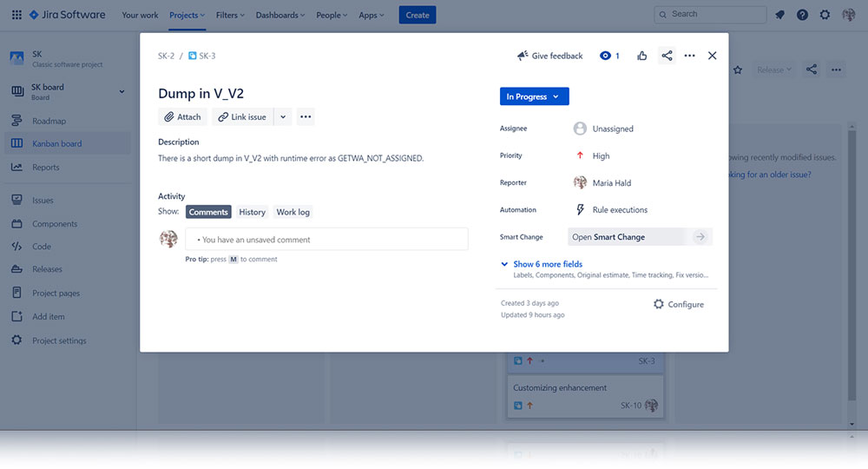Open the user profile avatar in top bar

pyautogui.click(x=848, y=15)
